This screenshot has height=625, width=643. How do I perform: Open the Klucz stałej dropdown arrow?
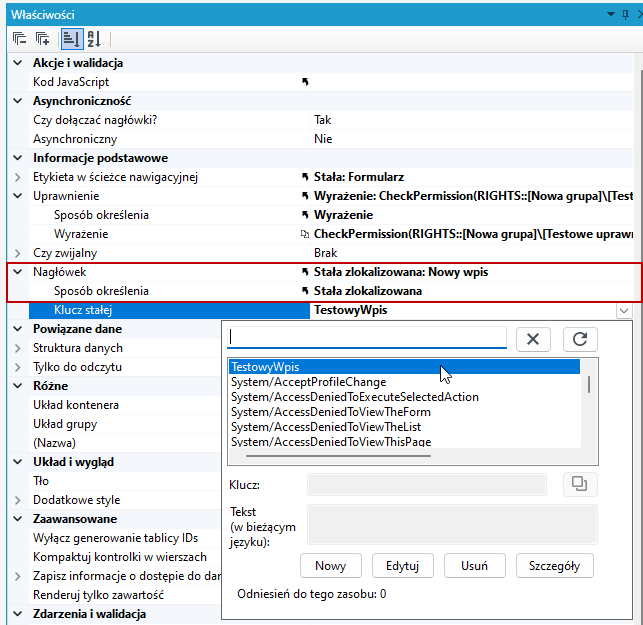pyautogui.click(x=624, y=310)
